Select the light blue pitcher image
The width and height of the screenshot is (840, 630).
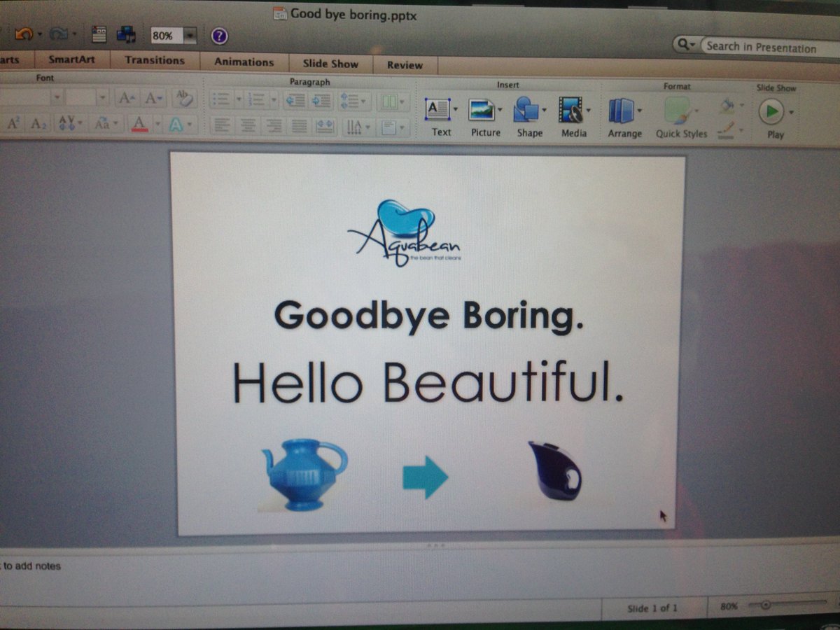[x=304, y=475]
